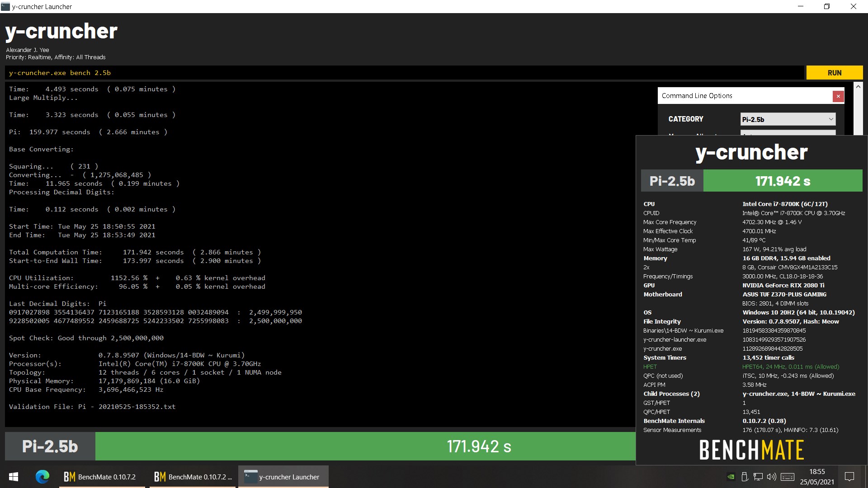Screen dimensions: 868x488
Task: Switch to the BenchMate 0.10.7.2 taskbar window
Action: pos(102,477)
